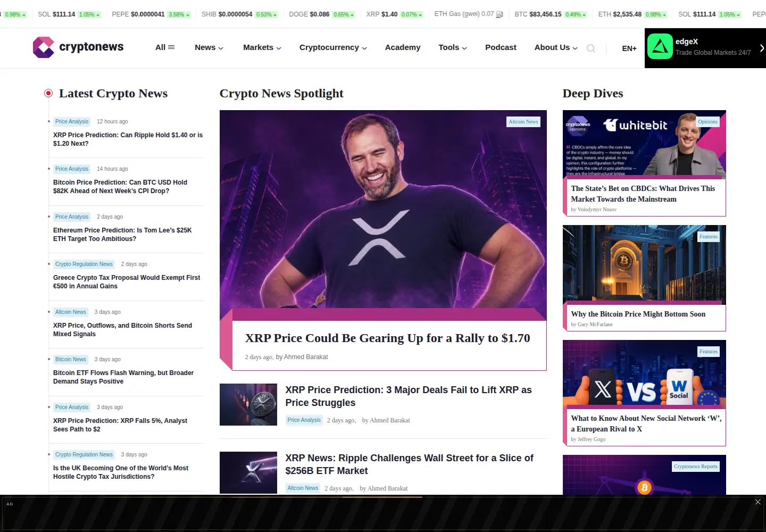766x532 pixels.
Task: Open the Academy menu item
Action: point(403,47)
